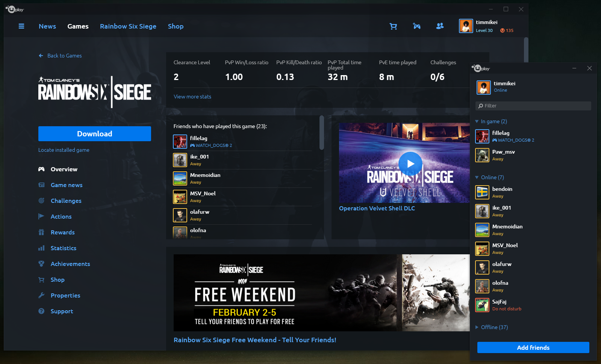This screenshot has height=364, width=601.
Task: Click the Rewards gift icon in sidebar
Action: coord(41,232)
